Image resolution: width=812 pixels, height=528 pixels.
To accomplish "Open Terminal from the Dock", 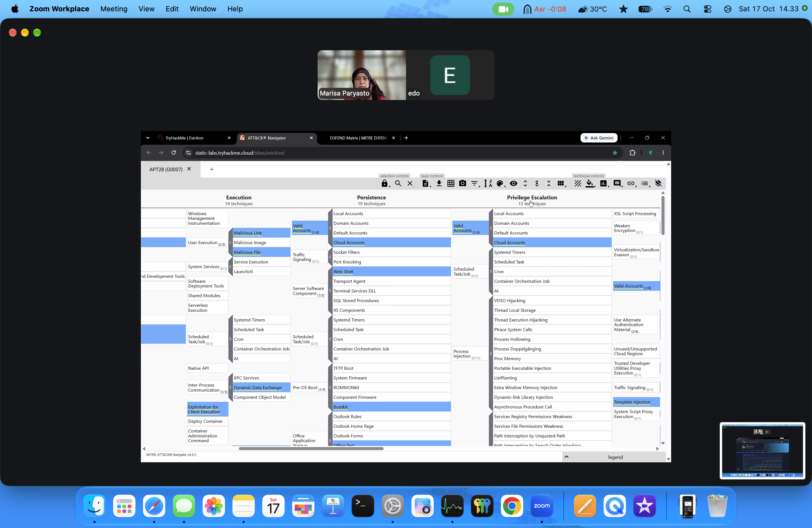I will [363, 506].
